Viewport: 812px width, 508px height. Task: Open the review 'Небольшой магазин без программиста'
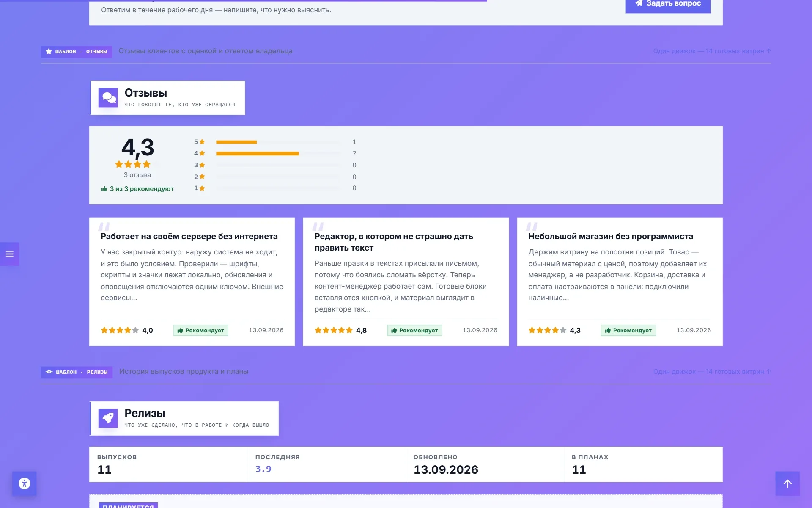[x=611, y=236]
